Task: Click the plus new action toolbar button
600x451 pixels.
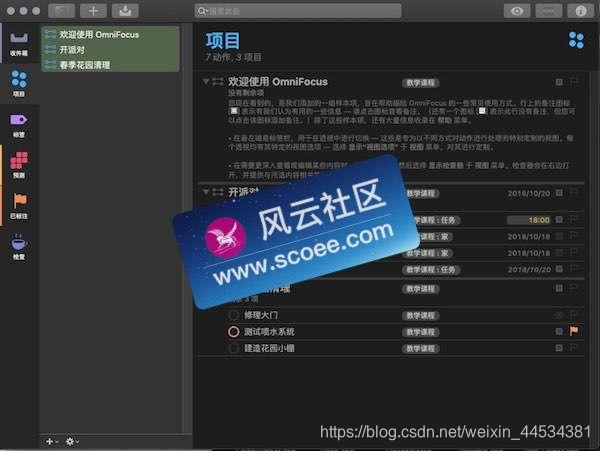Action: click(93, 11)
